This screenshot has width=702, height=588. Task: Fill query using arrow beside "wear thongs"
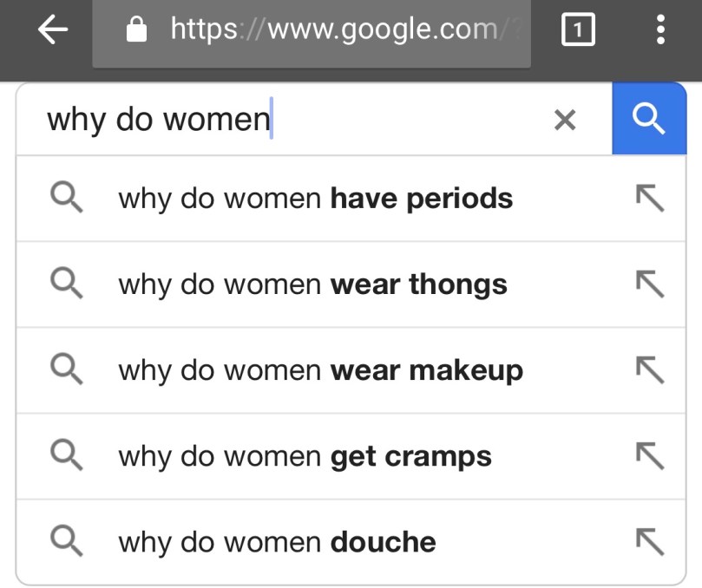649,284
